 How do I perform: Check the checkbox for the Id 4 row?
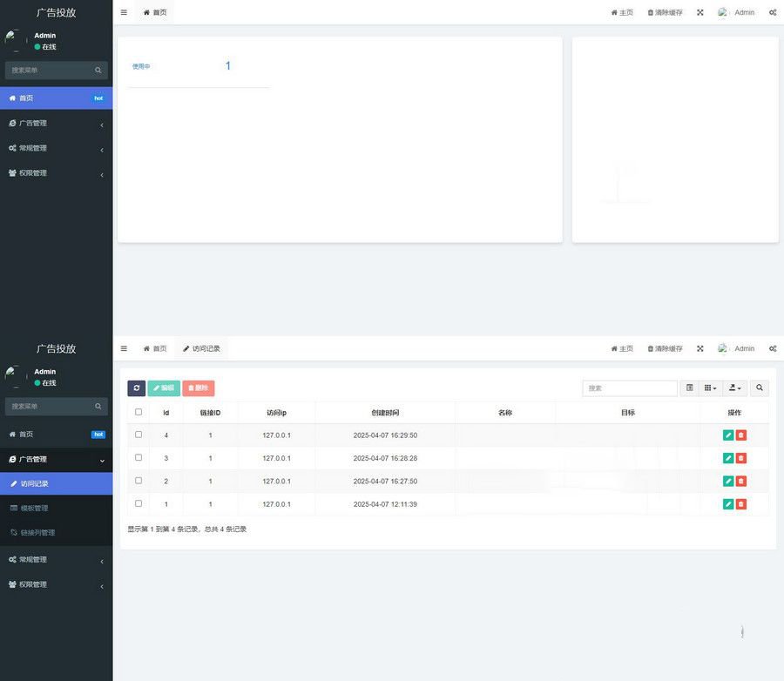pyautogui.click(x=139, y=434)
